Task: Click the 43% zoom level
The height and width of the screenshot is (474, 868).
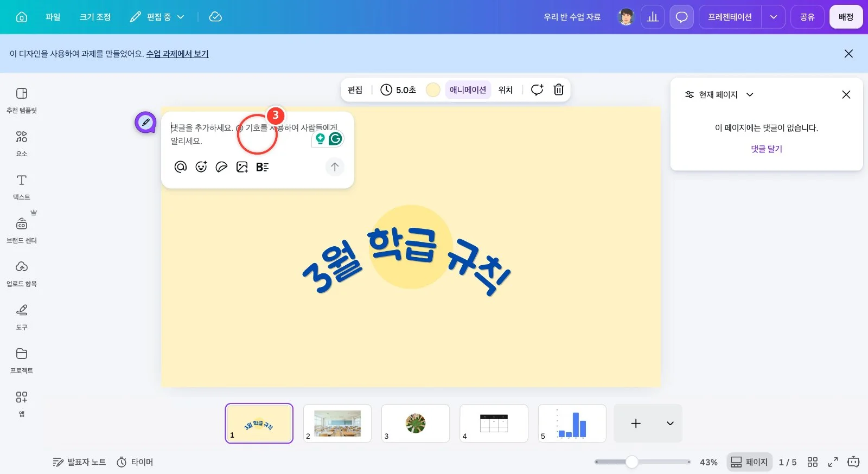Action: click(709, 462)
